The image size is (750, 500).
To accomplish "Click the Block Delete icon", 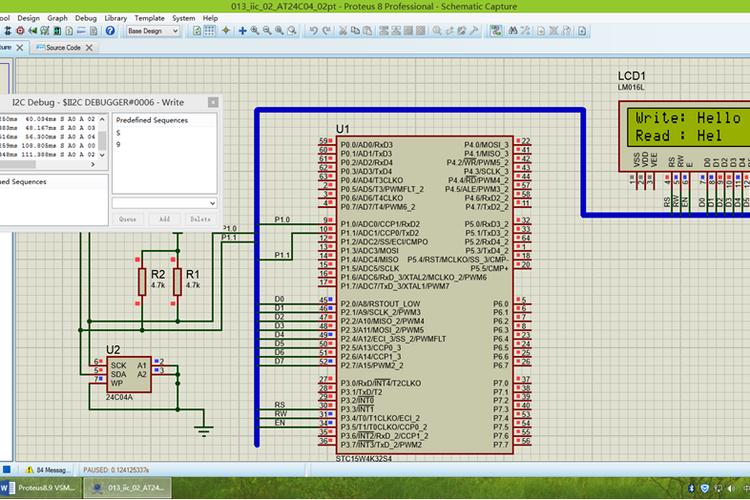I will tap(420, 31).
